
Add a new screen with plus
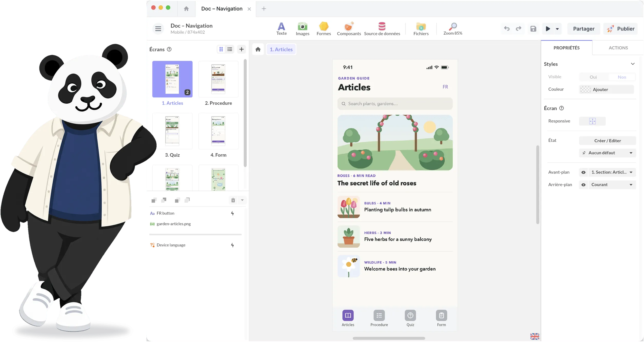(241, 49)
